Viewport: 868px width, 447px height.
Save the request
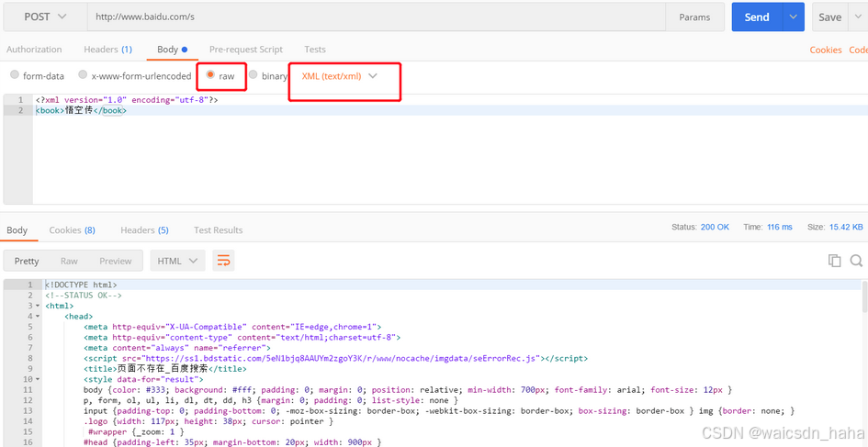829,17
